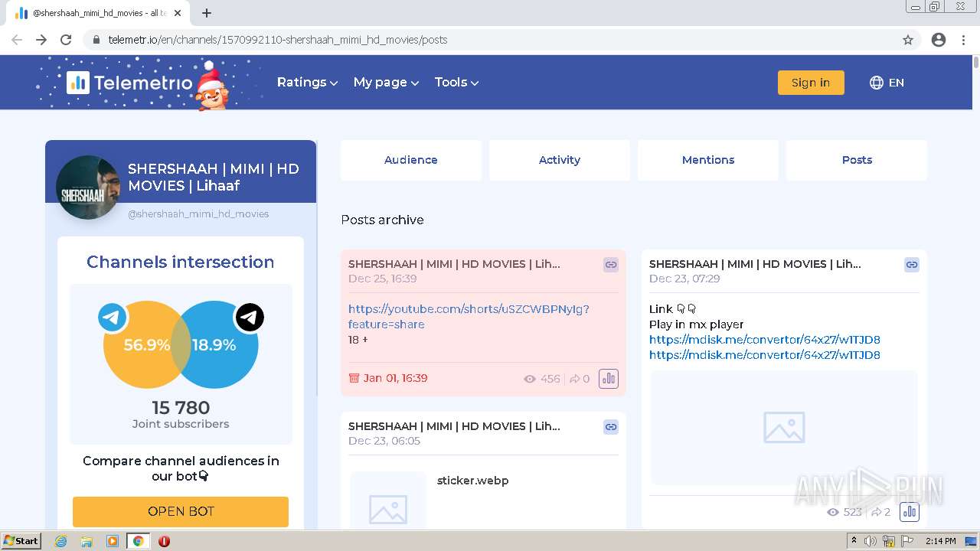Viewport: 980px width, 551px height.
Task: Open Chrome profile avatar icon
Action: [939, 40]
